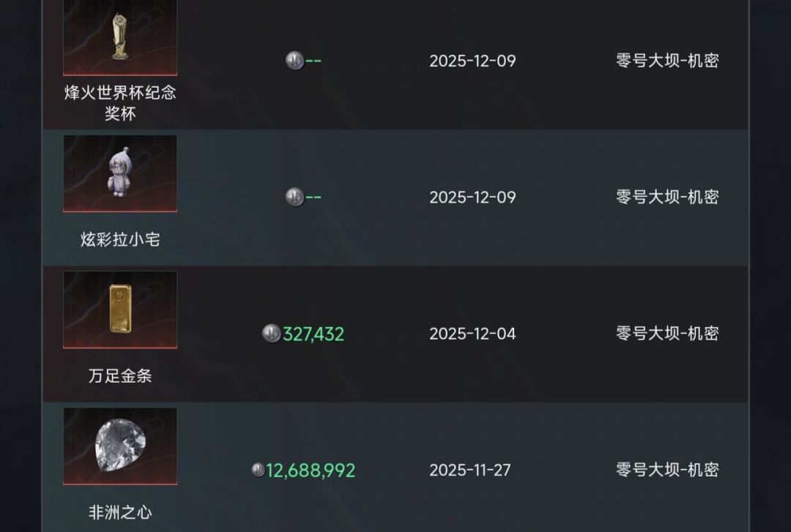Click the 2025-12-09 date in trophy row
The width and height of the screenshot is (791, 532).
pos(472,61)
